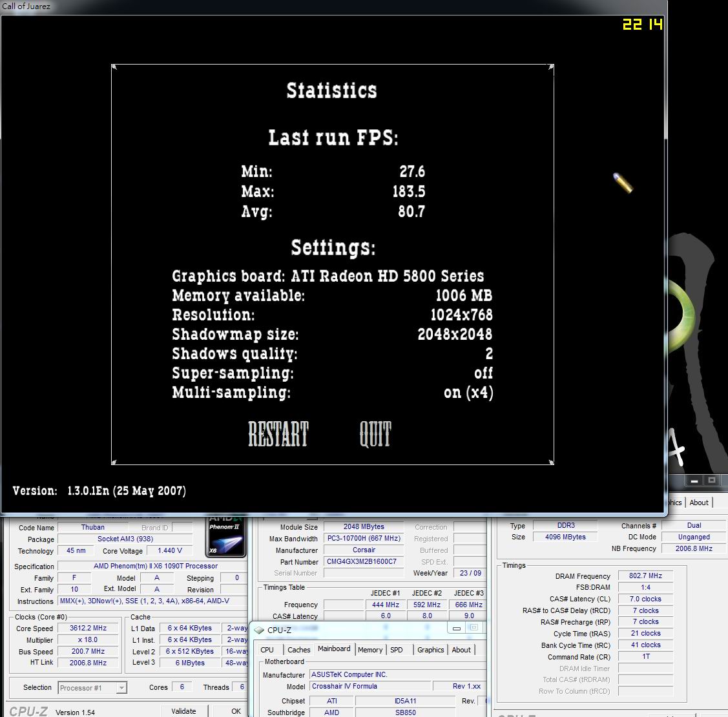Click the Chipset value ATI
728x717 pixels.
[x=331, y=701]
